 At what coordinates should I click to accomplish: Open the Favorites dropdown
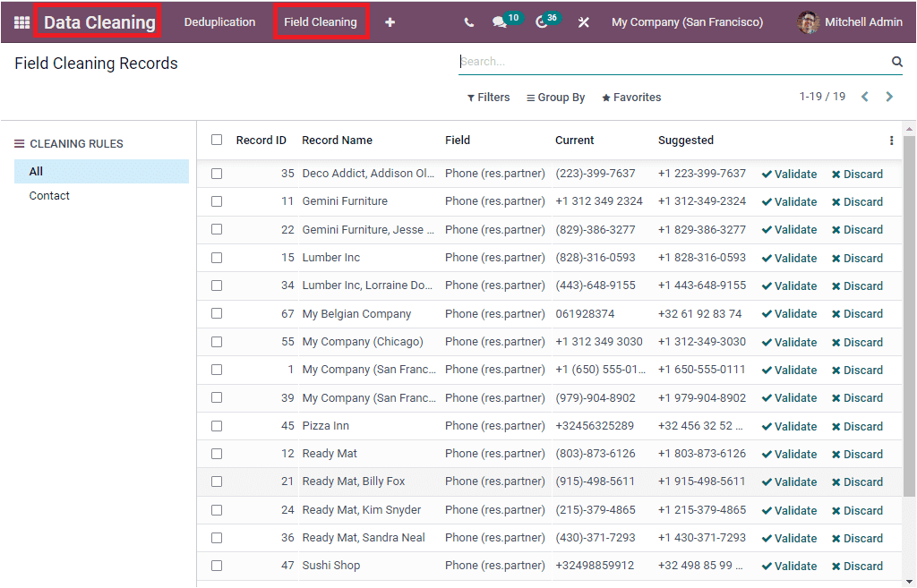[x=630, y=97]
